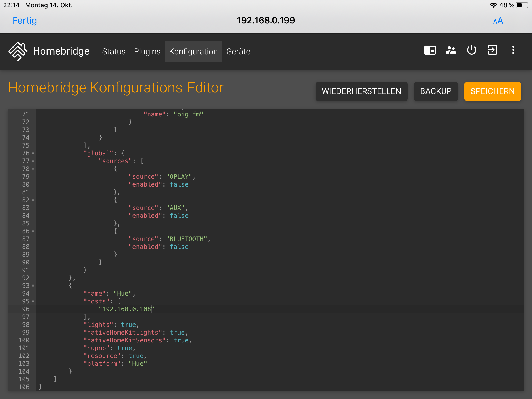Tap the AA text size icon
The image size is (532, 399).
[498, 21]
